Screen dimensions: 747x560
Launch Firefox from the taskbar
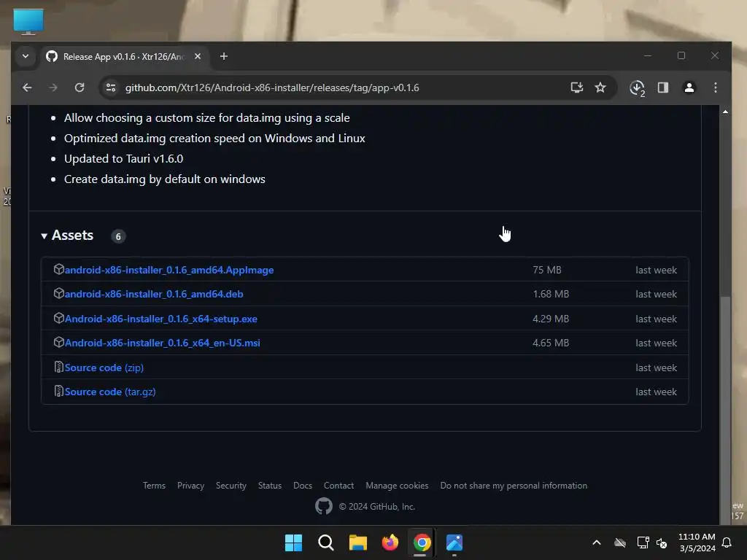390,542
